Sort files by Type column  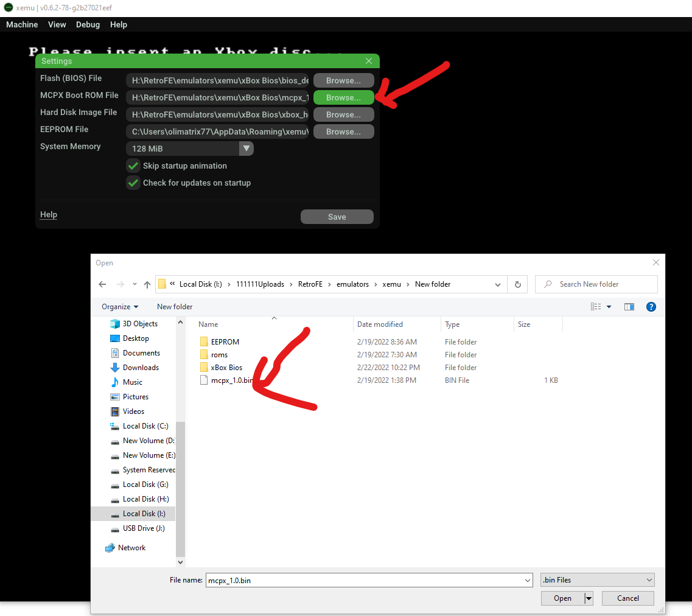452,324
